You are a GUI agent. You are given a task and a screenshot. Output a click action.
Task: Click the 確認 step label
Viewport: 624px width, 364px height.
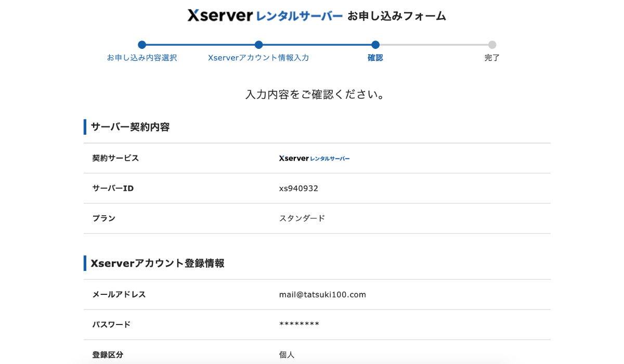coord(375,58)
